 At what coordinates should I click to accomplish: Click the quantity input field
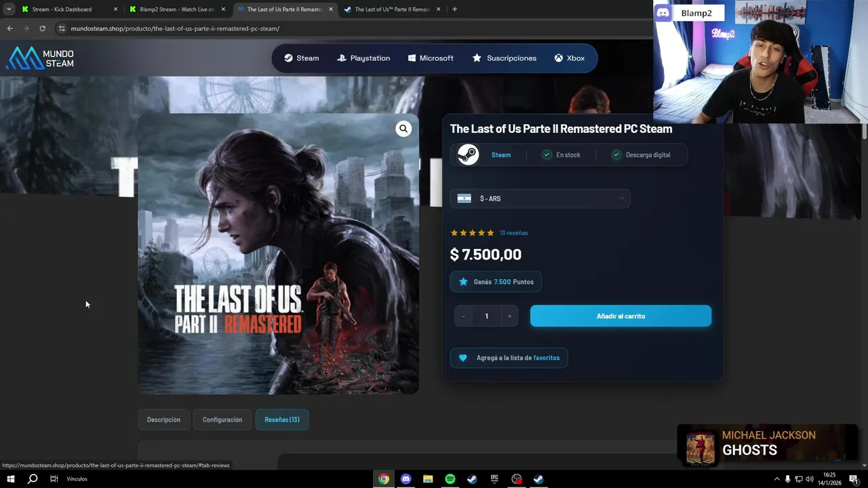coord(486,316)
